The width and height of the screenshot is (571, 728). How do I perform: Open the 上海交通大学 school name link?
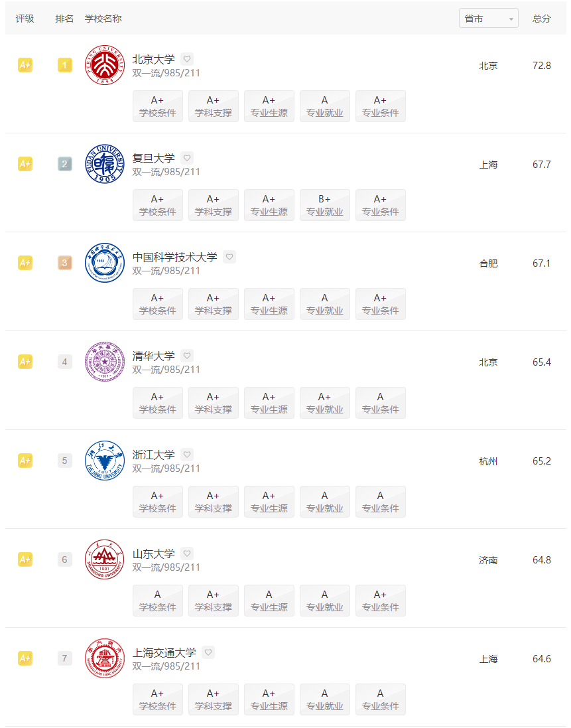pyautogui.click(x=164, y=653)
